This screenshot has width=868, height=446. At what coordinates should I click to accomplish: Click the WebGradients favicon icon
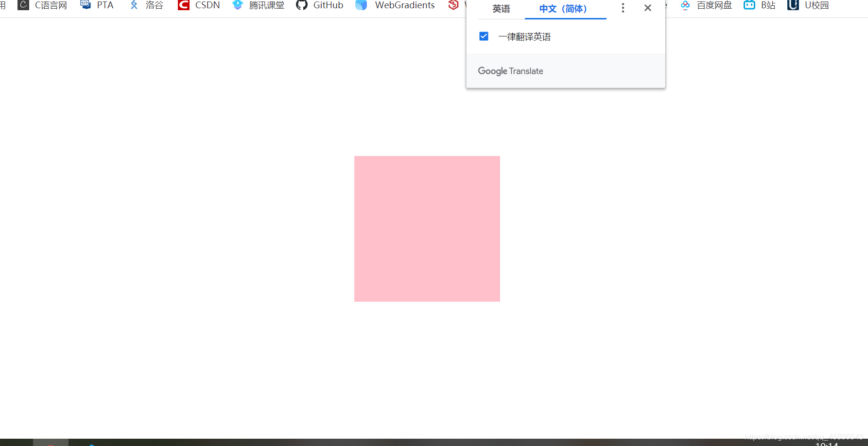pyautogui.click(x=361, y=5)
